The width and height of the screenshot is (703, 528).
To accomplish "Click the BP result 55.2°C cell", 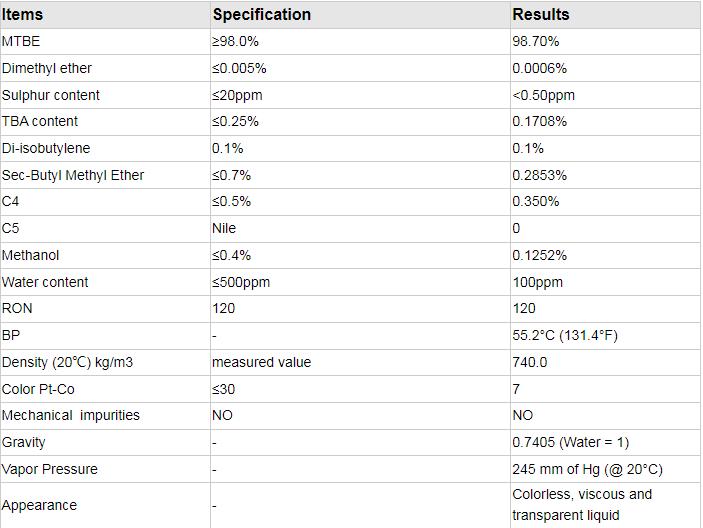I will 565,335.
